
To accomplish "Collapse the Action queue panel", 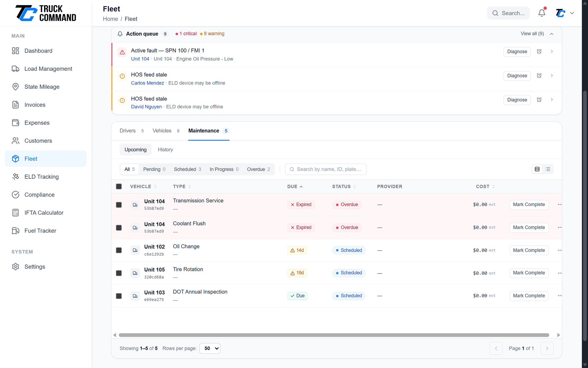I will 552,34.
